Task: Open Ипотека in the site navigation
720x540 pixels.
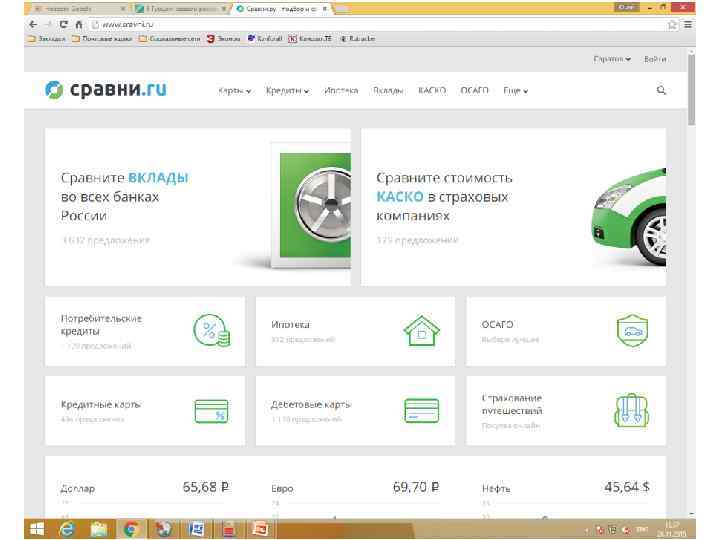Action: coord(341,91)
